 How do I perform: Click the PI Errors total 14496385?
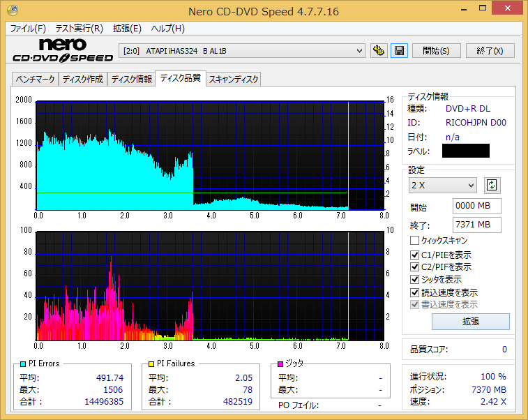(104, 402)
